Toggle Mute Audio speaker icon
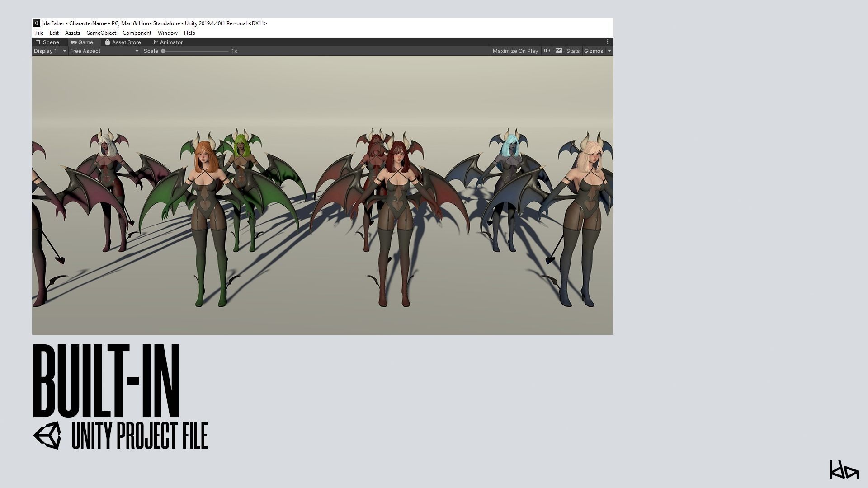The height and width of the screenshot is (488, 868). (547, 51)
